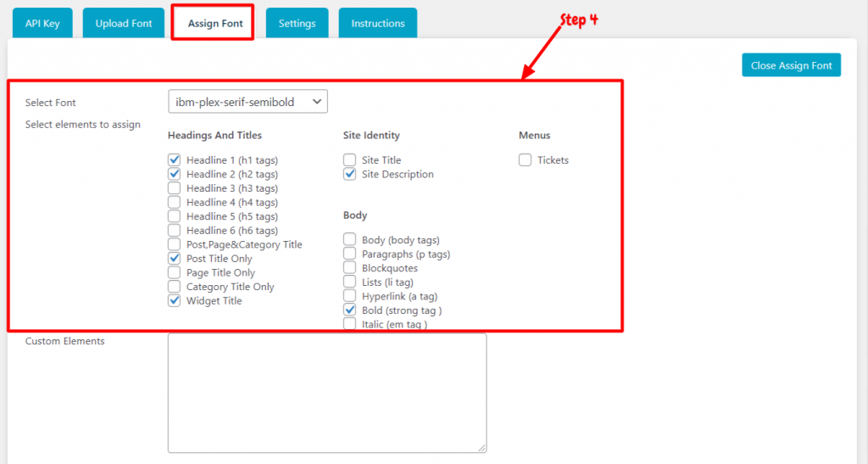Check Body (body tags)
The width and height of the screenshot is (868, 464).
pos(349,239)
